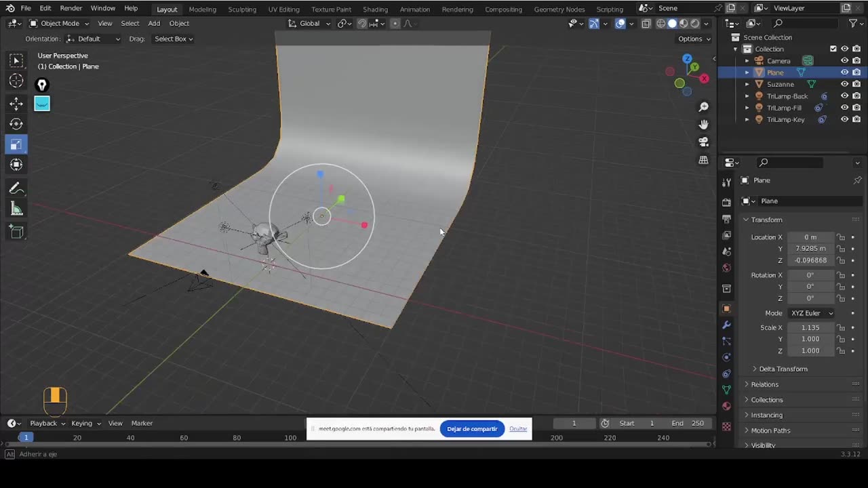The width and height of the screenshot is (868, 488).
Task: Toggle visibility of the Camera object
Action: (844, 60)
